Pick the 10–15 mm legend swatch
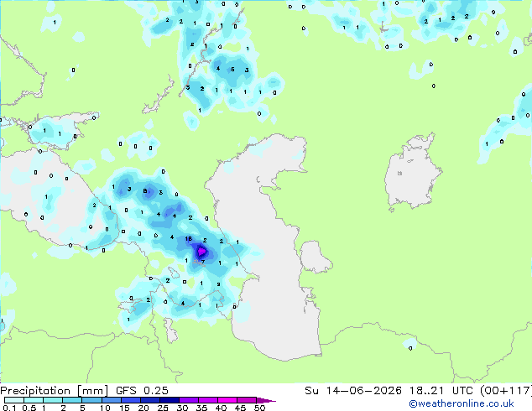This screenshot has width=532, height=411. (111, 400)
